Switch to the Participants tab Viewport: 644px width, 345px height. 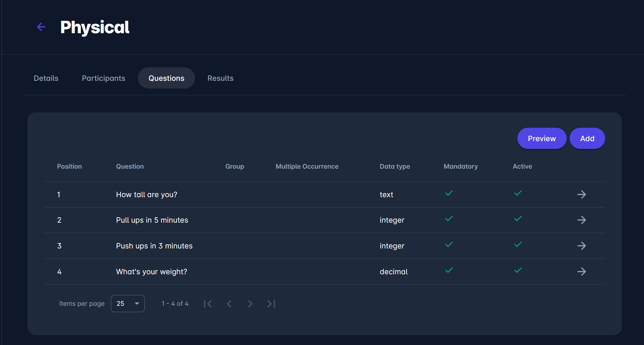point(103,78)
